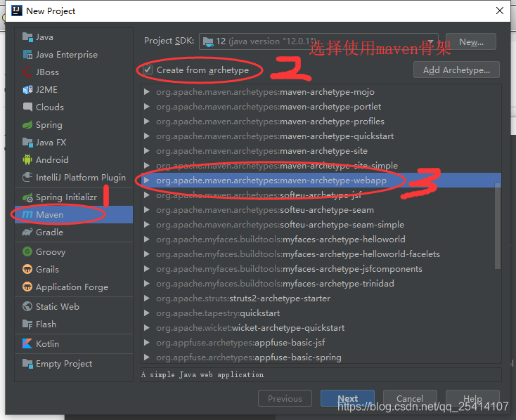Select the Maven icon
516x420 pixels.
27,215
